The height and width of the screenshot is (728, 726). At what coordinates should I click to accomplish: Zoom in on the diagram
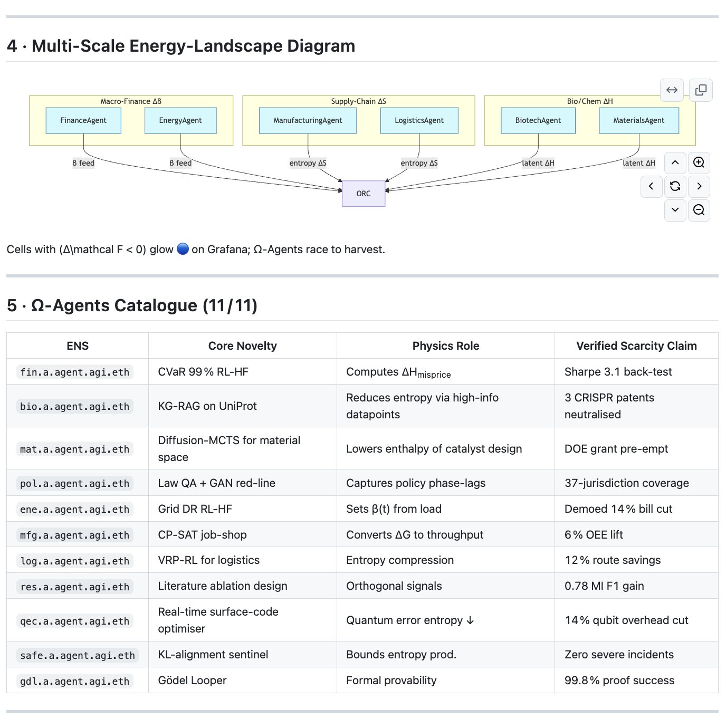pos(699,162)
